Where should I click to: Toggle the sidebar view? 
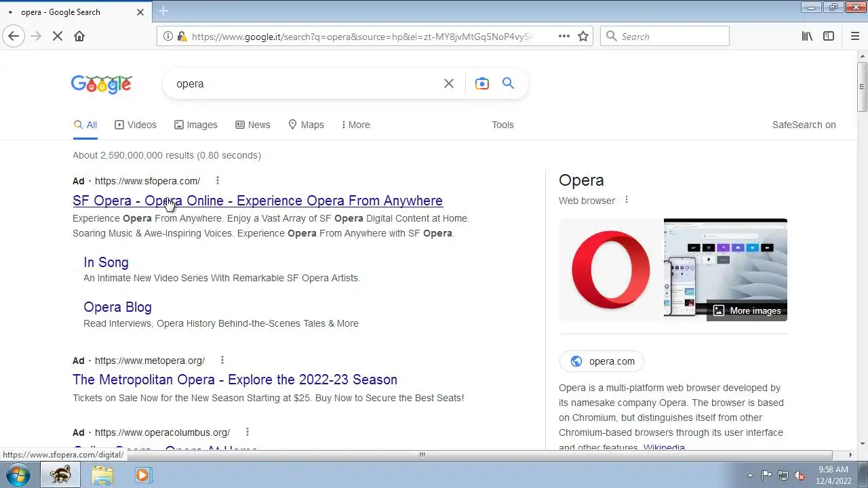click(x=829, y=37)
